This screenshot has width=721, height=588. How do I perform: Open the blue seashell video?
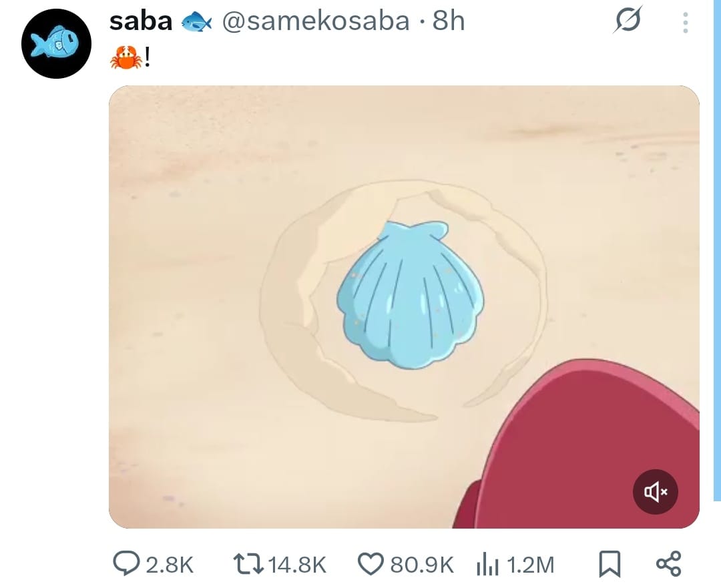(404, 306)
